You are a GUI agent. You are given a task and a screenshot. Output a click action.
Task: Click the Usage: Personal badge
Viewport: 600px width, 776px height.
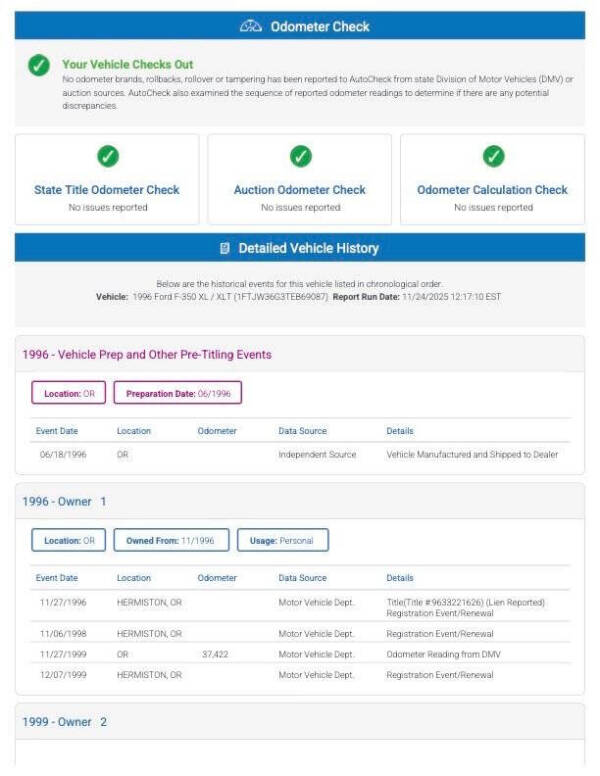282,541
